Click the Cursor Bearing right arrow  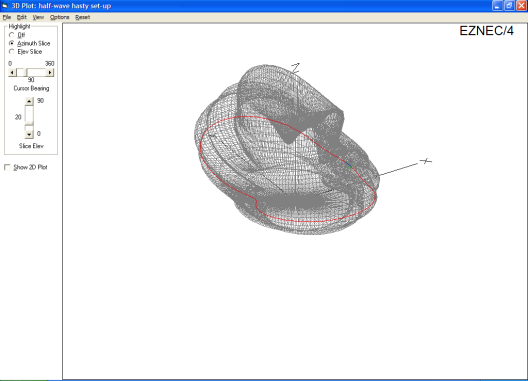(50, 72)
